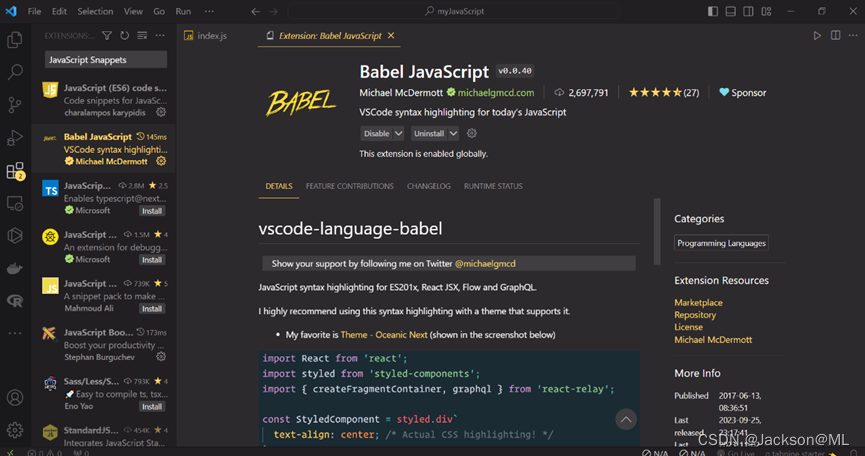Open the title bar overflow menu (...)
This screenshot has height=456, width=865.
coord(207,11)
